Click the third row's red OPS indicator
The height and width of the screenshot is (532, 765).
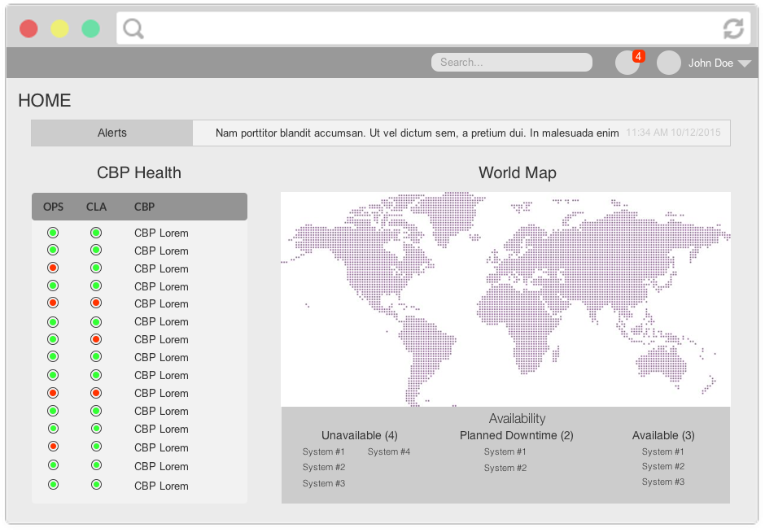[53, 268]
